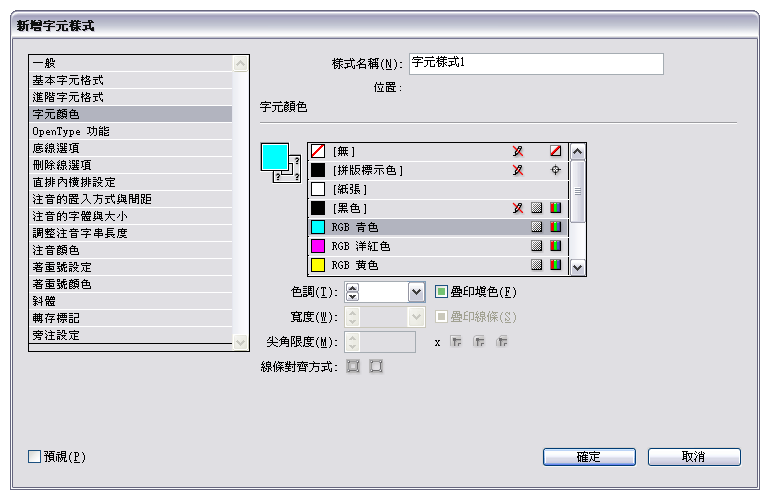The image size is (770, 500).
Task: Click the 取消 cancel button
Action: point(693,457)
